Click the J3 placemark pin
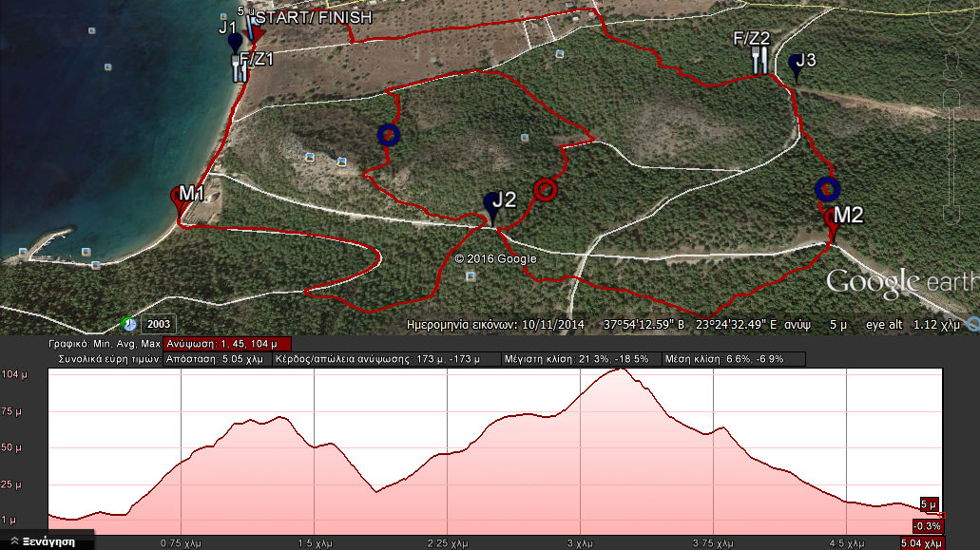 (795, 65)
